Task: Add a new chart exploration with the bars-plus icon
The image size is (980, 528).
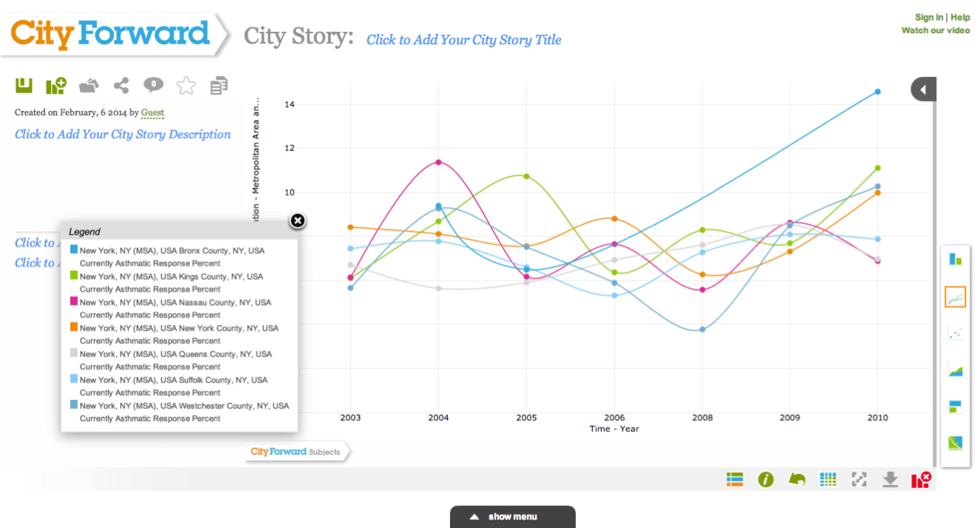Action: pos(56,86)
